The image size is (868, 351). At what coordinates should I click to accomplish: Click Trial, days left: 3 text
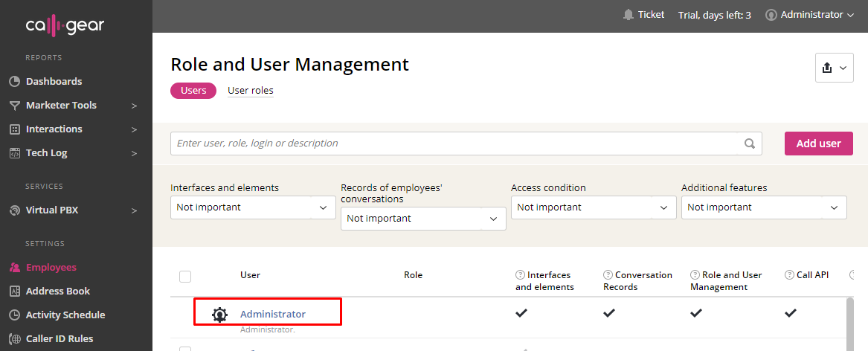(715, 16)
